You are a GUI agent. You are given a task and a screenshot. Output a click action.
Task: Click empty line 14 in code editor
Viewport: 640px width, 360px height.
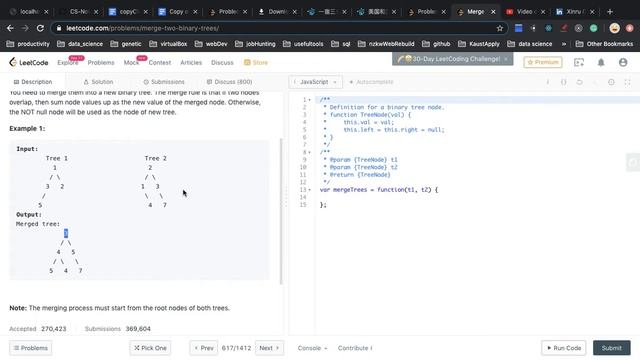(x=478, y=198)
